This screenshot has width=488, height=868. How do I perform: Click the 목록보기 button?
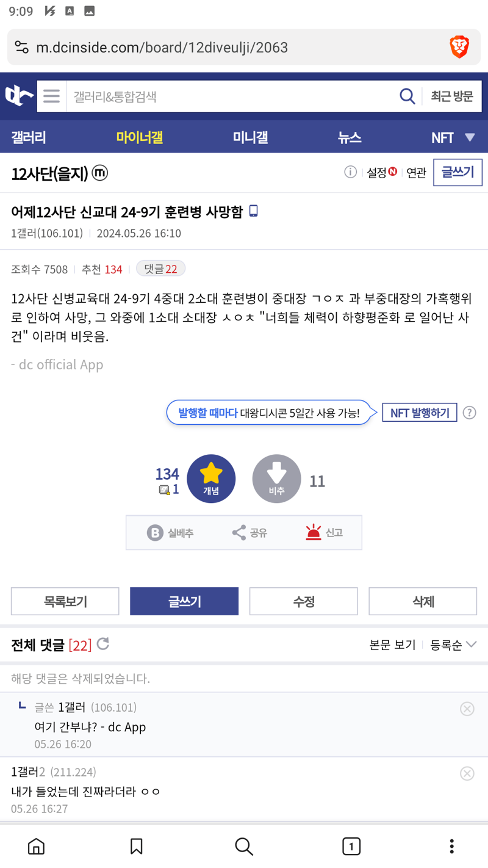pyautogui.click(x=65, y=601)
